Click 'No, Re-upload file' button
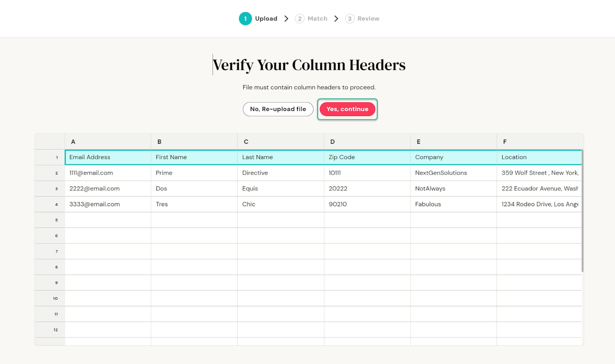This screenshot has height=364, width=615. (278, 109)
